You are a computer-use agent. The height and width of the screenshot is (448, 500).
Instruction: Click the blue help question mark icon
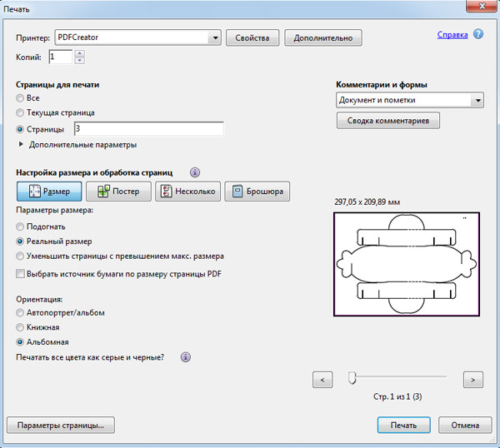[478, 34]
